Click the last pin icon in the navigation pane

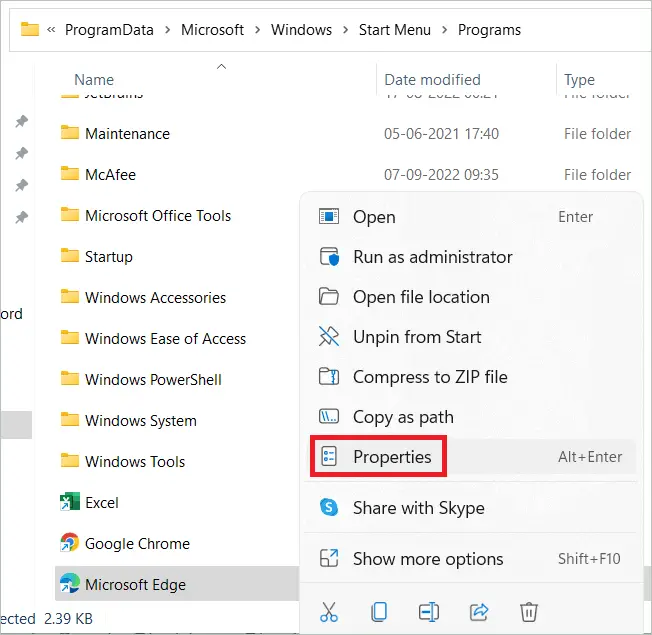(22, 217)
